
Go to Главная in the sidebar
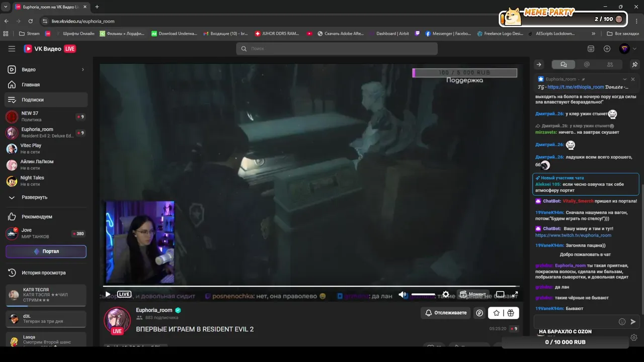[46, 84]
